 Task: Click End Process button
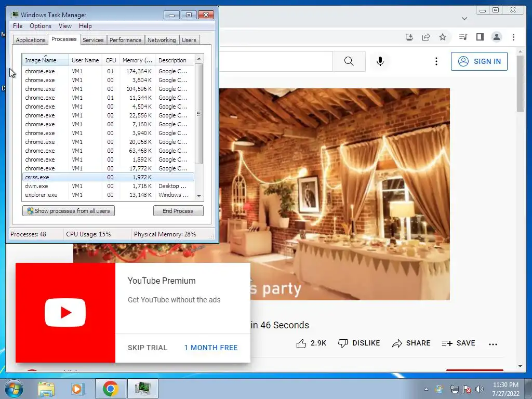pos(178,211)
